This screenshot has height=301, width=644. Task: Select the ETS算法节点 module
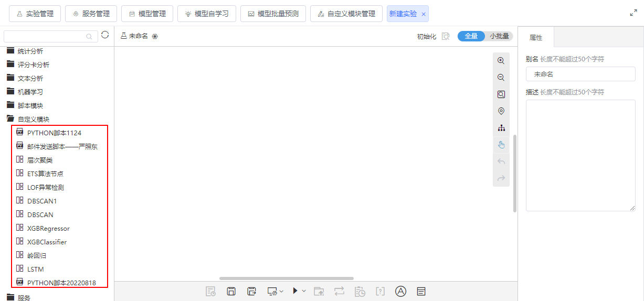pyautogui.click(x=45, y=174)
